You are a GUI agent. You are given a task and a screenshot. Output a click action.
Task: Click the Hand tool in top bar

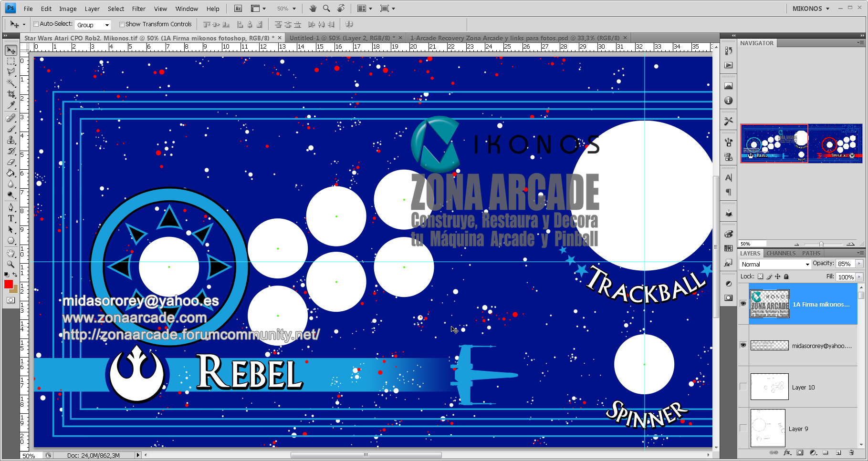(x=313, y=9)
